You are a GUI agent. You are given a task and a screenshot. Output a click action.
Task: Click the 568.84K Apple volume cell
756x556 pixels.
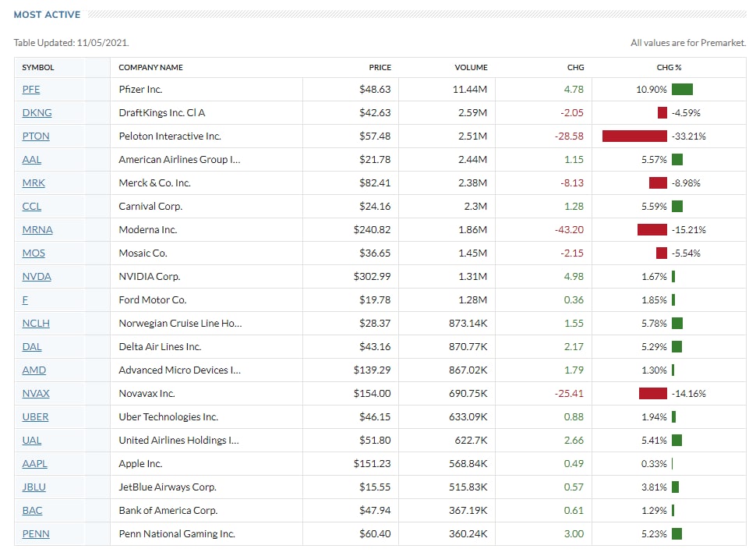click(x=468, y=463)
